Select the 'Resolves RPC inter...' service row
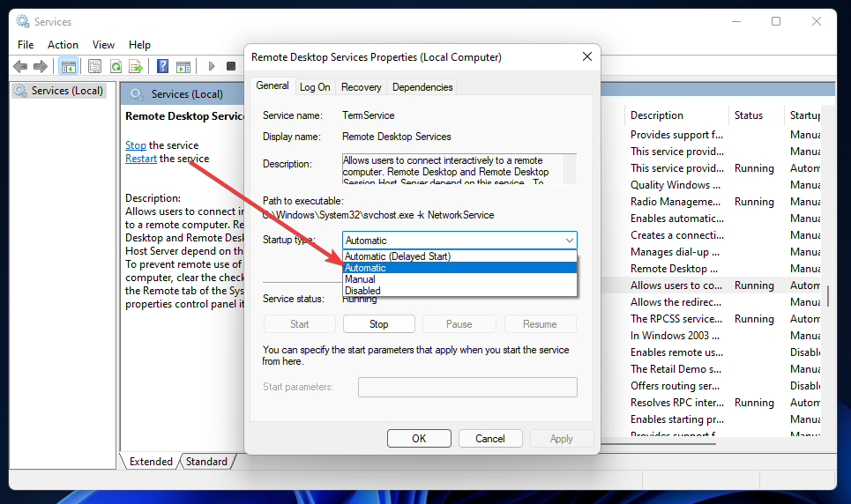The image size is (851, 504). pos(711,403)
